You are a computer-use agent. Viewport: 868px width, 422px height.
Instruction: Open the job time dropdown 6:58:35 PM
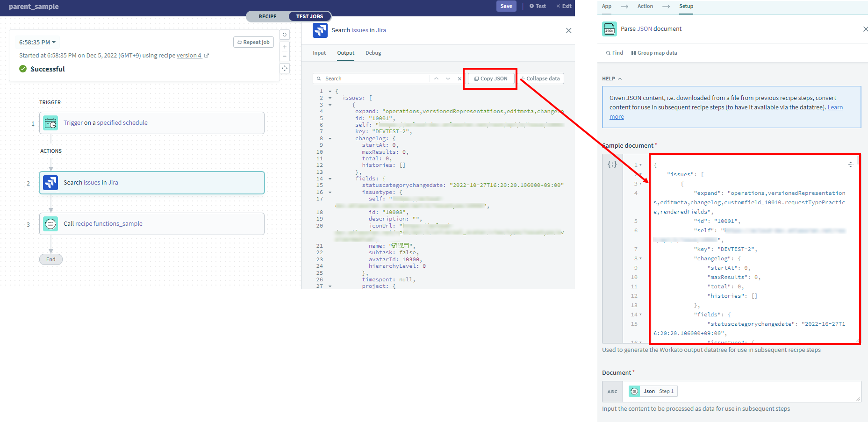(37, 42)
